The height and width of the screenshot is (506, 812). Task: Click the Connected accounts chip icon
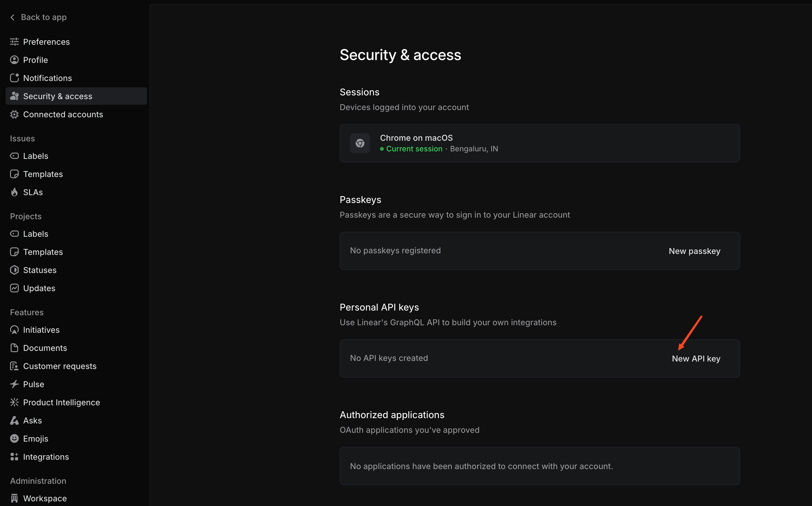(14, 114)
